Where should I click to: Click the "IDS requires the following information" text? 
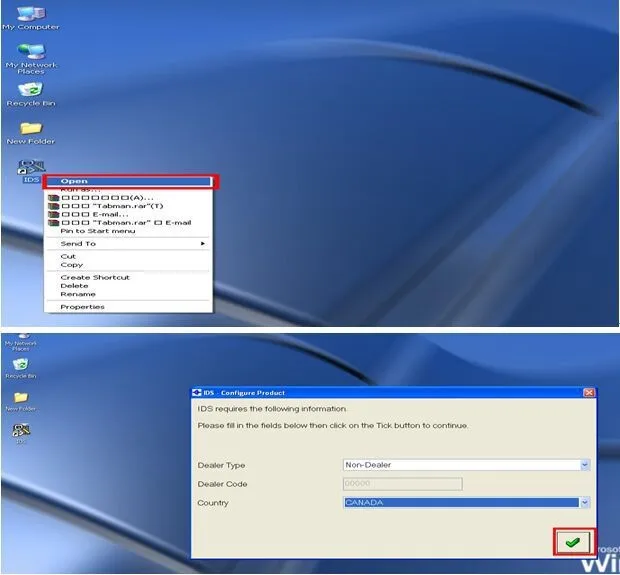click(272, 409)
